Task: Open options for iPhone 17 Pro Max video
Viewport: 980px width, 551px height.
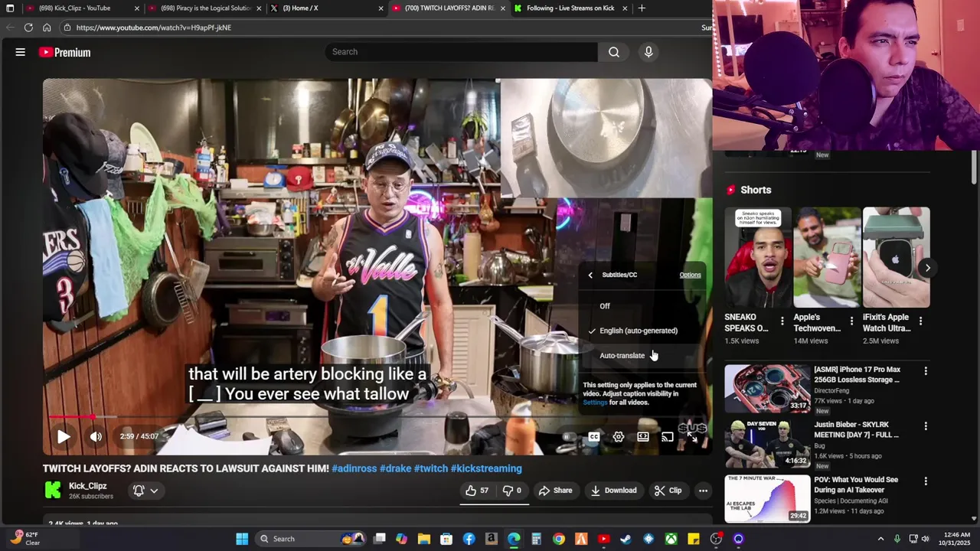Action: [x=926, y=371]
